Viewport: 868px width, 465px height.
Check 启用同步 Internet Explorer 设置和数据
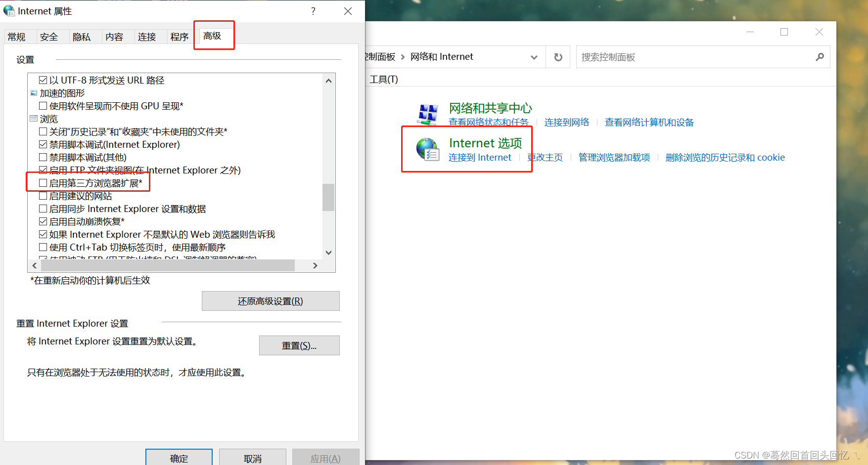43,209
